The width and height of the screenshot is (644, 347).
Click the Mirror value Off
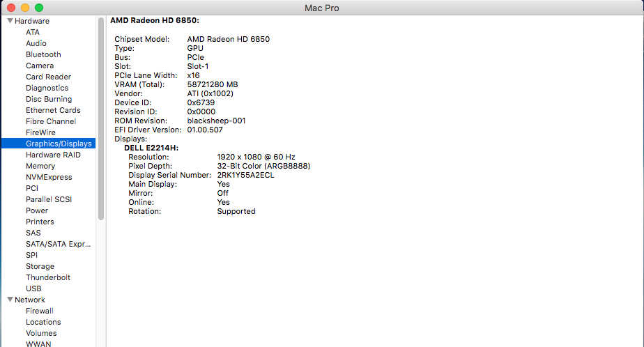coord(222,193)
